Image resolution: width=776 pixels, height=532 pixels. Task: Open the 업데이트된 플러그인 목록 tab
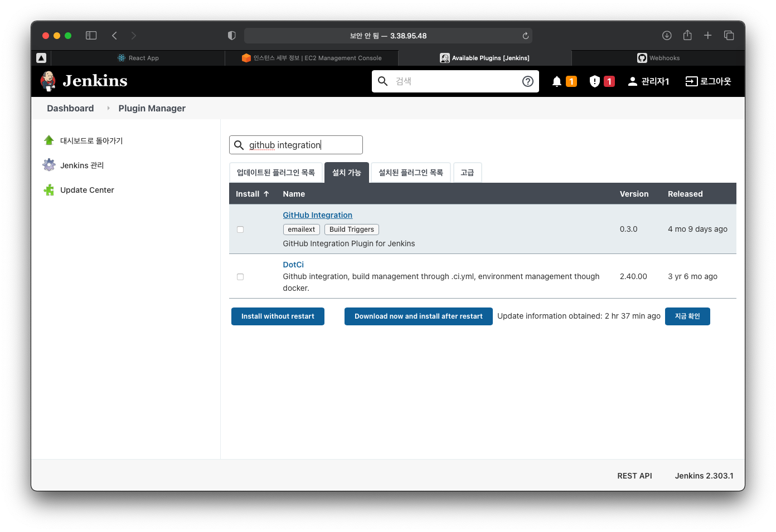276,173
